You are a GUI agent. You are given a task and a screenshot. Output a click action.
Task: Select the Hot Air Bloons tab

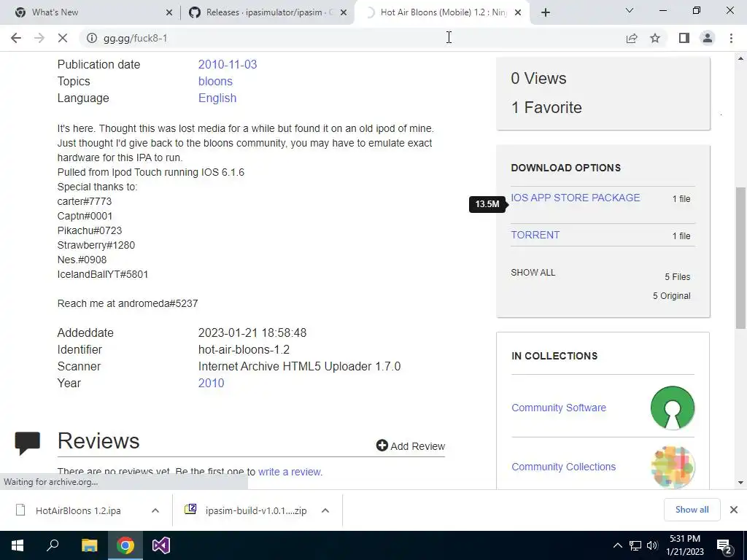coord(443,12)
